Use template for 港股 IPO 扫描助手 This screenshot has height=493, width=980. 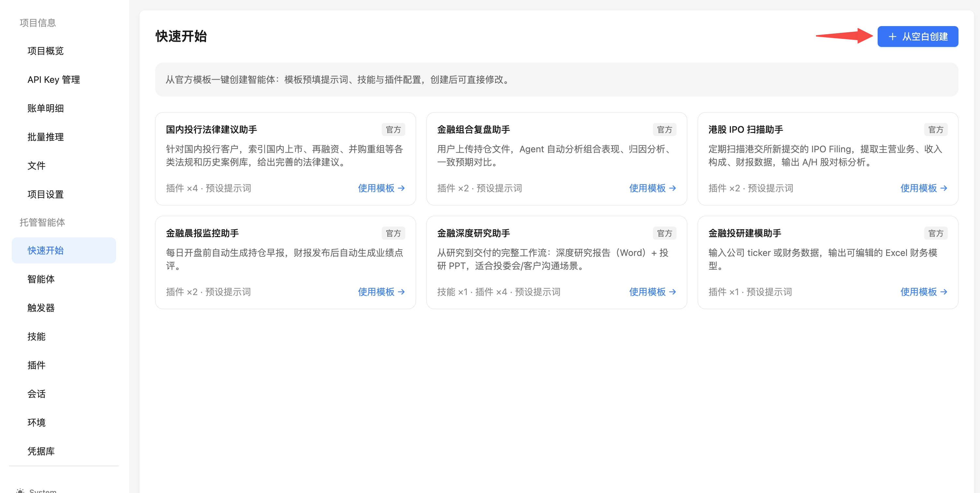coord(924,188)
